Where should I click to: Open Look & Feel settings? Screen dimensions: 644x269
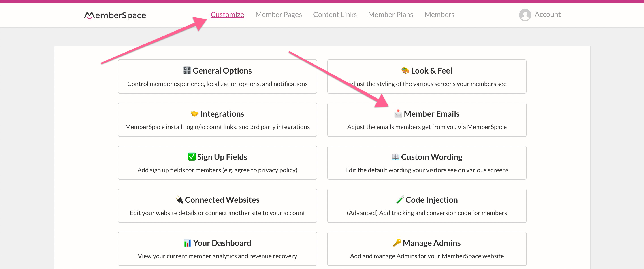coord(431,71)
